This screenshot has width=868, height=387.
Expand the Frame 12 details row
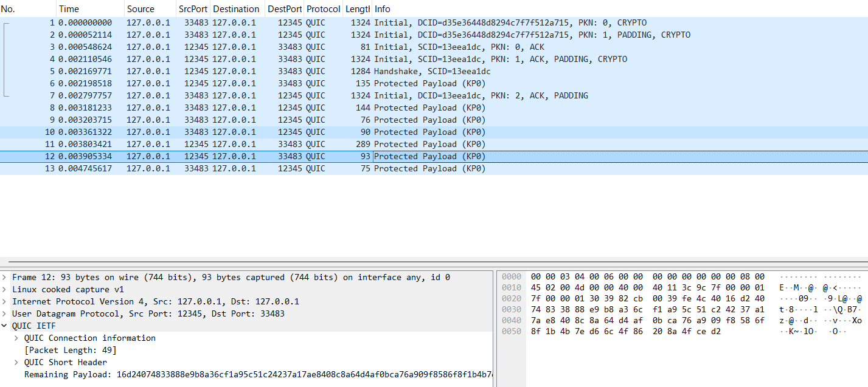(5, 277)
